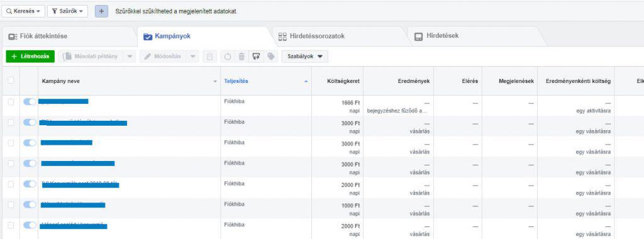This screenshot has height=239, width=644.
Task: Tick checkbox of the 1666 Ft campaign
Action: 11,102
